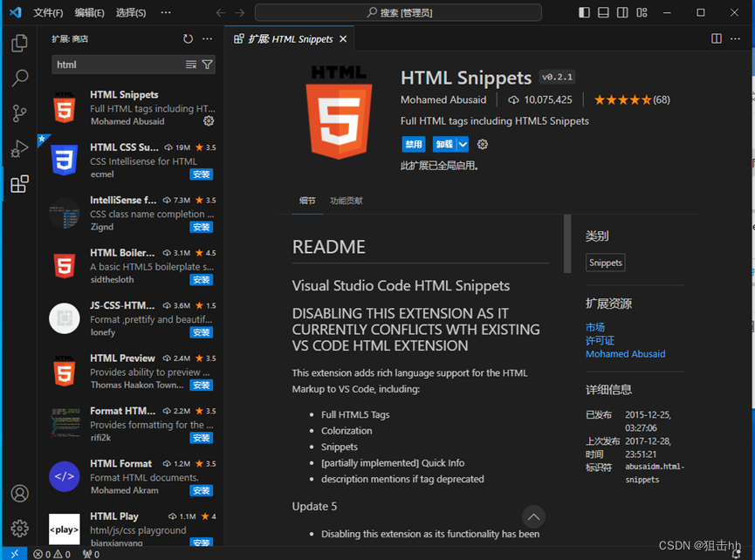755x560 pixels.
Task: Toggle primary side bar layout
Action: [x=584, y=12]
